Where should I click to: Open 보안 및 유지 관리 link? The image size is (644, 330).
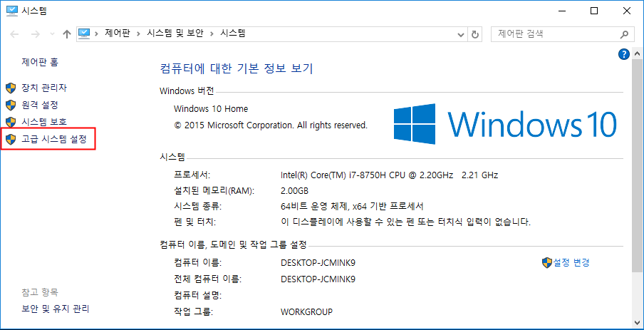click(x=55, y=309)
